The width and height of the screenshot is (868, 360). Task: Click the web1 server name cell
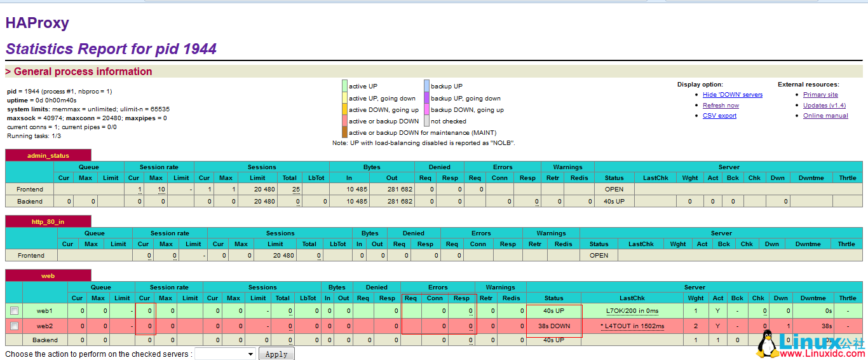click(44, 311)
